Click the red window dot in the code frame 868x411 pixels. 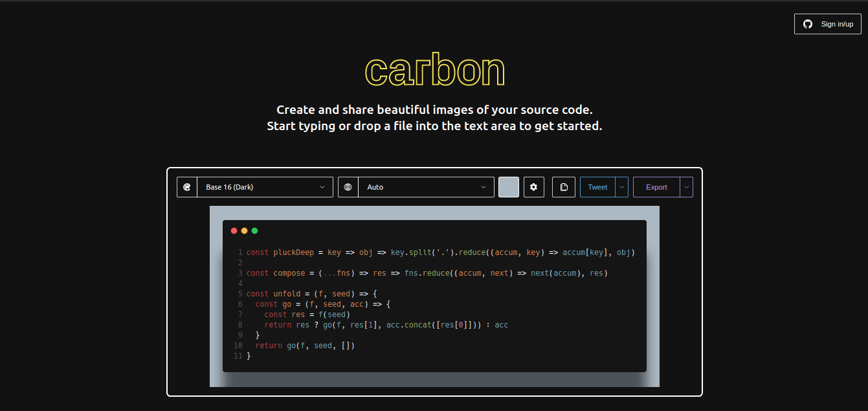[x=234, y=230]
